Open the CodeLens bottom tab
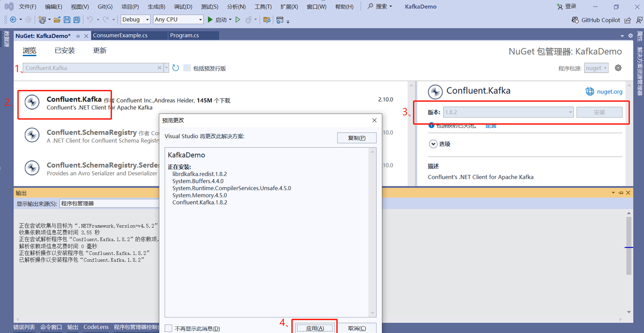This screenshot has width=644, height=333. (x=96, y=327)
